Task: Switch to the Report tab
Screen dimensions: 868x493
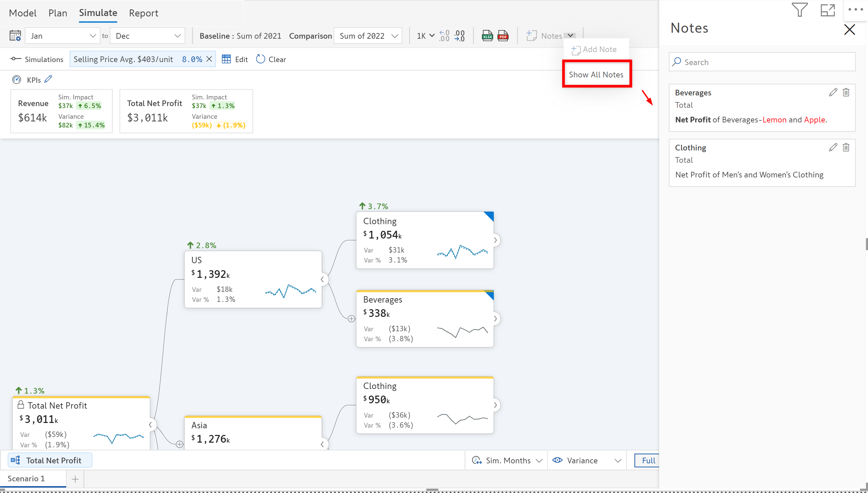Action: click(143, 13)
